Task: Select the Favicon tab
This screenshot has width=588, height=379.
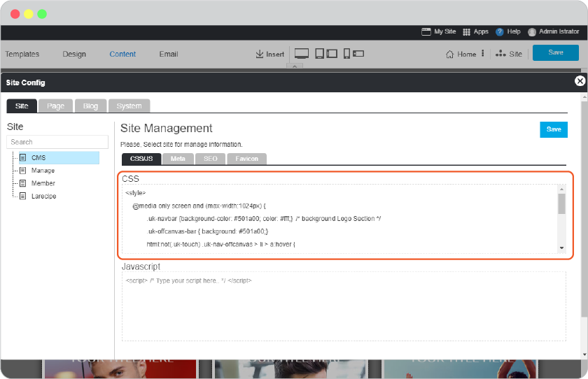Action: pos(246,159)
